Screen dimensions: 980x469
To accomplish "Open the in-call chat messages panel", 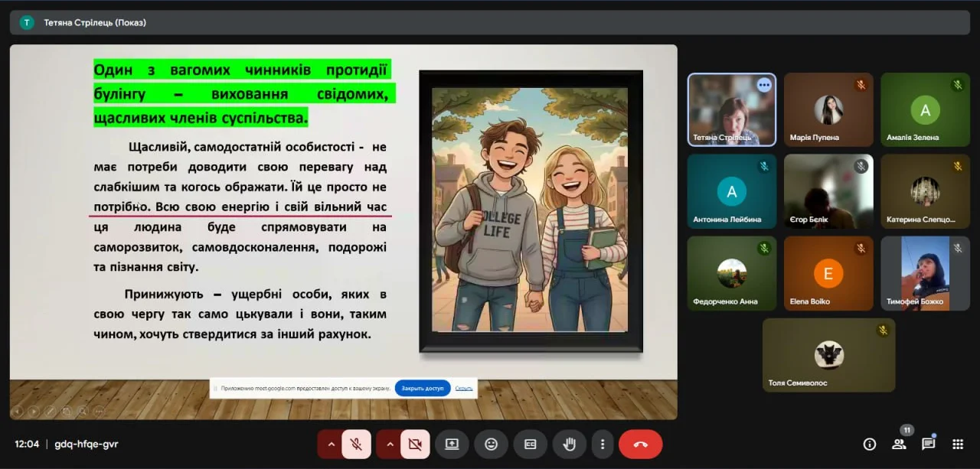I will (928, 444).
